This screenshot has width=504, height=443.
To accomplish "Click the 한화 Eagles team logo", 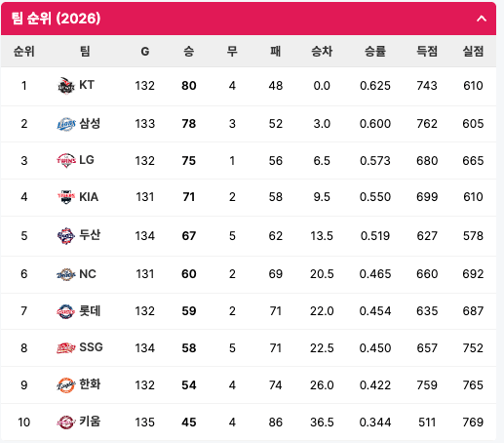I will 66,385.
